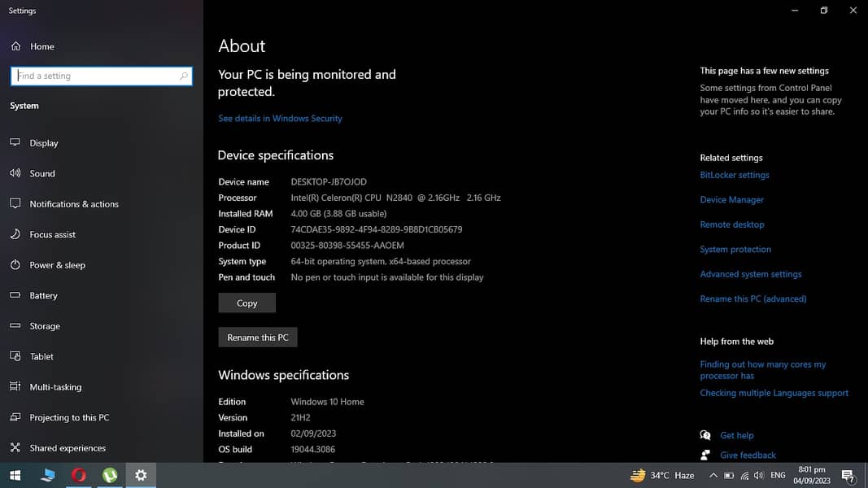
Task: Launch Opera from the taskbar
Action: click(x=79, y=475)
